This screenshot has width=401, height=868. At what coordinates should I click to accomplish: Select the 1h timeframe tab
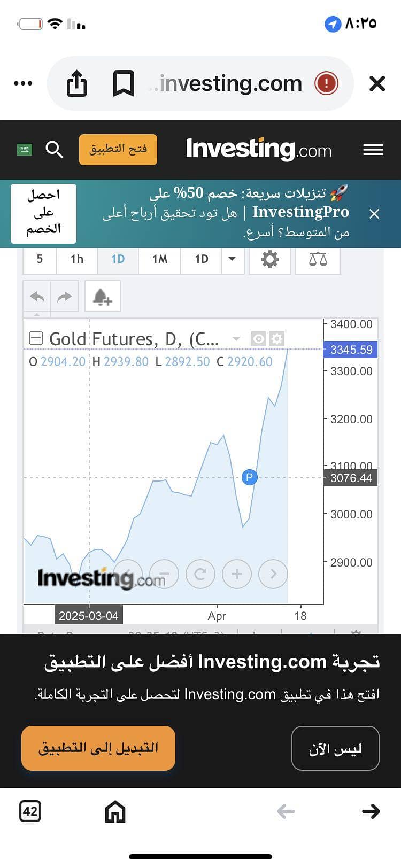(x=77, y=259)
